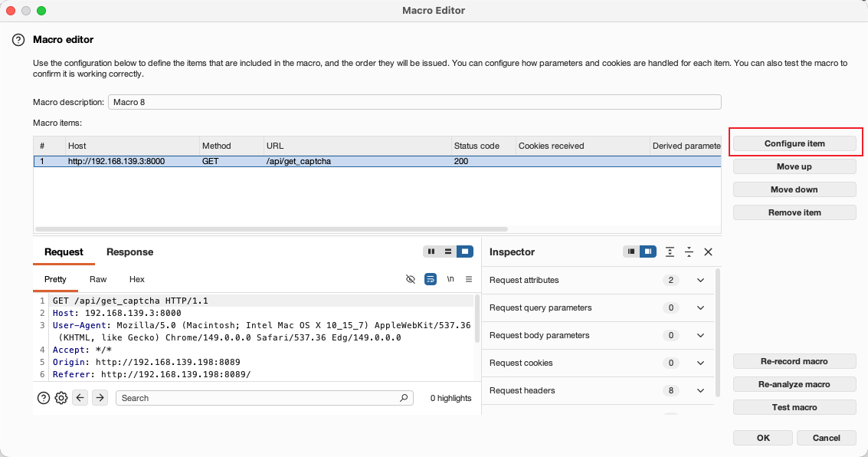The image size is (868, 457).
Task: Switch request view to top-bottom layout
Action: click(x=448, y=252)
